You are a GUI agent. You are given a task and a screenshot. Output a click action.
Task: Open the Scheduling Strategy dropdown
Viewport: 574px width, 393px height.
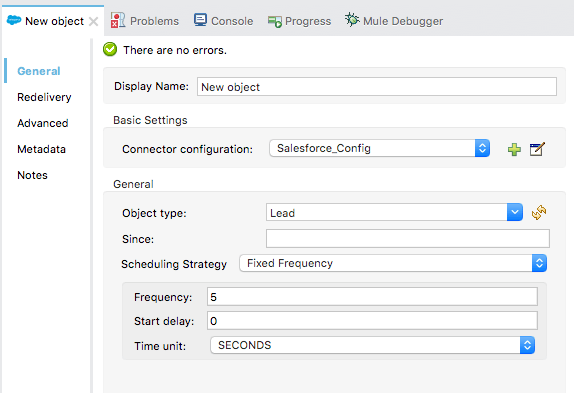pyautogui.click(x=393, y=263)
